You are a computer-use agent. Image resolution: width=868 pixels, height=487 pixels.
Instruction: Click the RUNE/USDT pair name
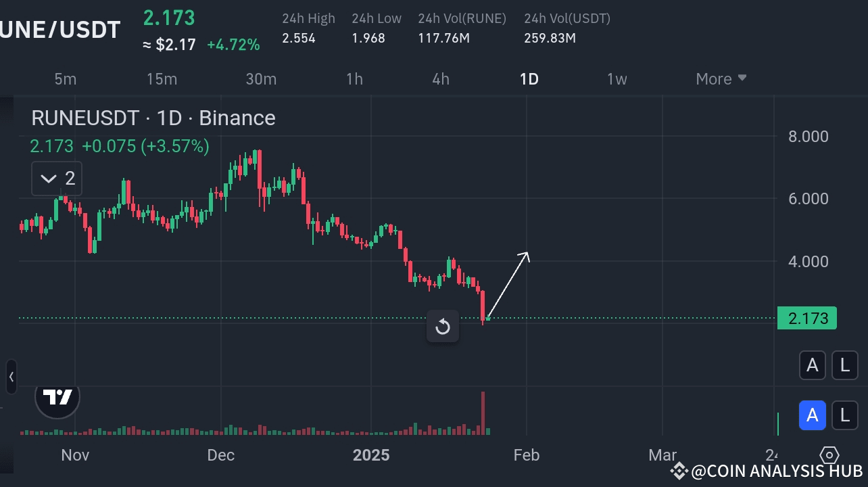coord(59,29)
